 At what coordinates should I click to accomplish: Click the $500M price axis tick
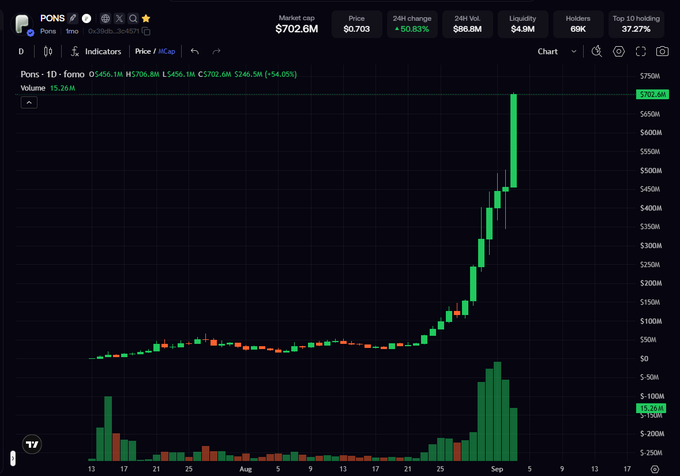pos(651,170)
